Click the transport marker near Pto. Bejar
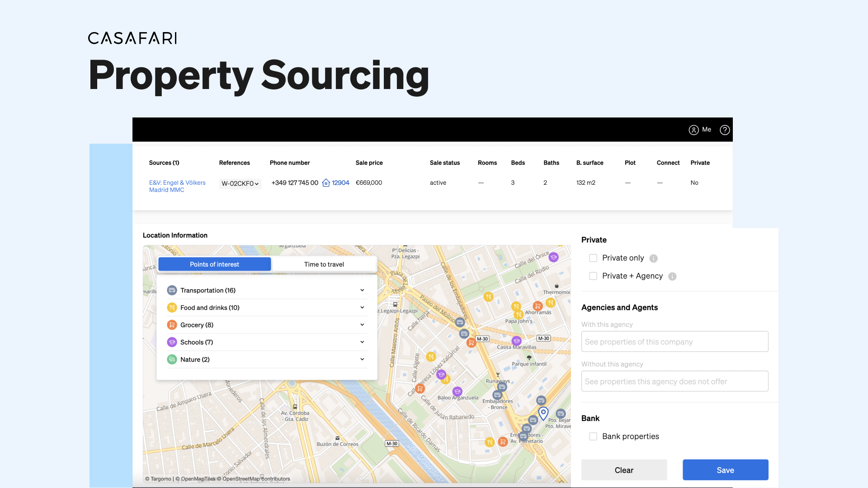This screenshot has width=868, height=488. click(x=561, y=413)
